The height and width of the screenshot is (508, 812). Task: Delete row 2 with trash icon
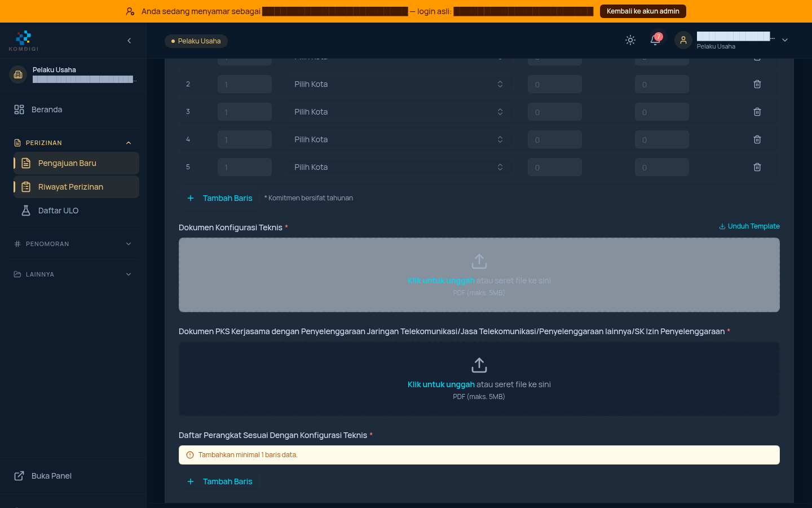tap(757, 84)
